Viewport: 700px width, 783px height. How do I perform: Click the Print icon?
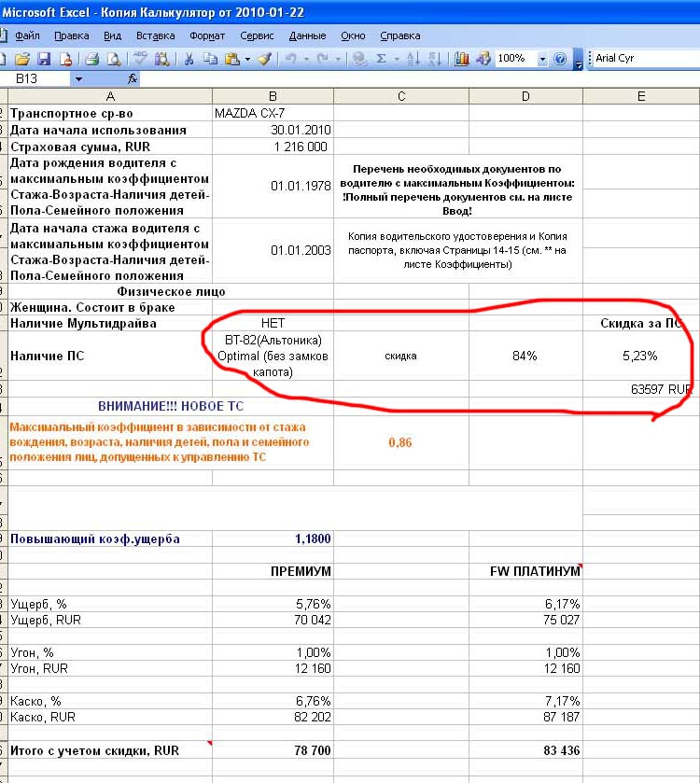point(91,59)
